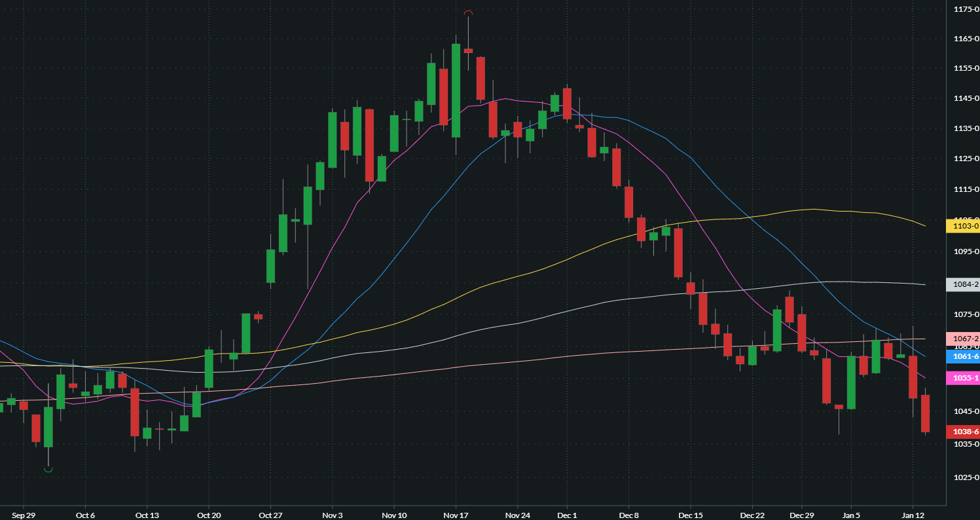Click the time axis at the chart bottom
This screenshot has height=520, width=980.
click(458, 515)
